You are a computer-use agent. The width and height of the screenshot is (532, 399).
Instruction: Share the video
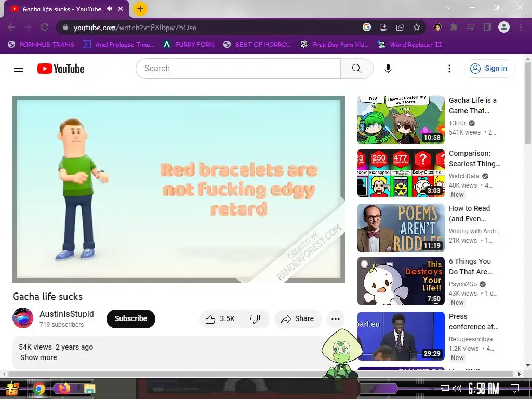click(x=298, y=318)
